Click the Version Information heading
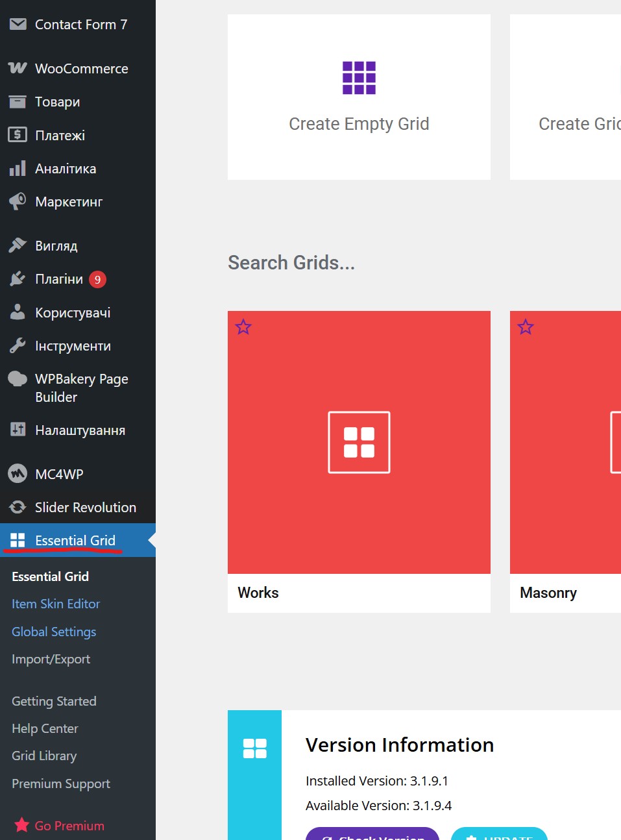This screenshot has height=840, width=621. tap(400, 745)
